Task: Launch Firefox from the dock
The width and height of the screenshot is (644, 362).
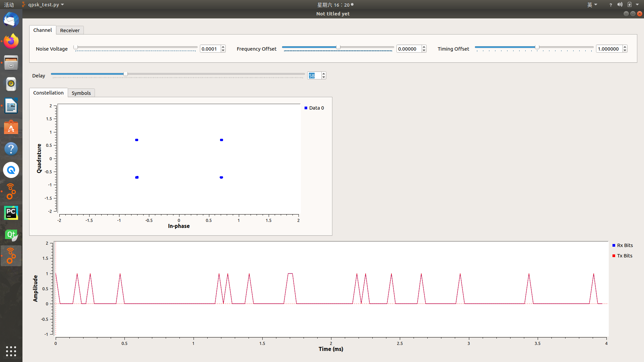Action: 11,41
